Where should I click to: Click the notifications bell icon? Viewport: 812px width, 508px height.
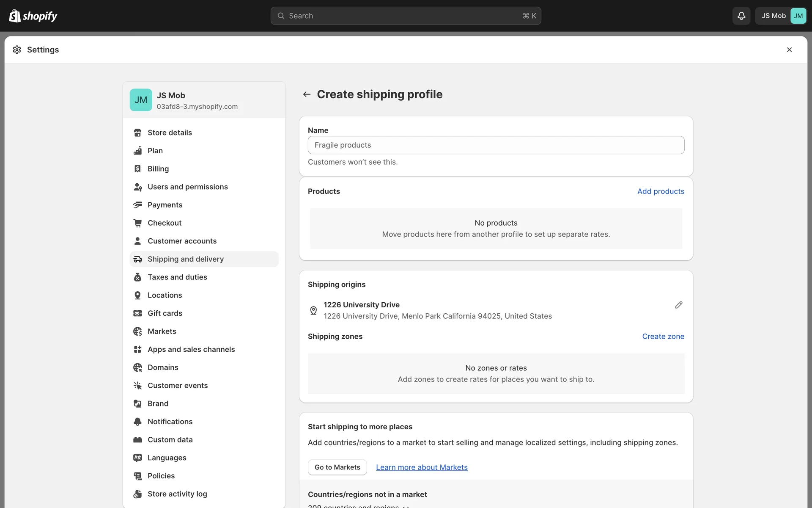(741, 16)
